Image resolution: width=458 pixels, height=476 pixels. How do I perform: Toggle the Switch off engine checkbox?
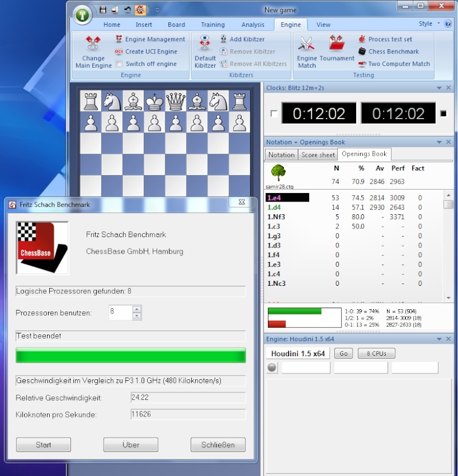click(x=119, y=64)
